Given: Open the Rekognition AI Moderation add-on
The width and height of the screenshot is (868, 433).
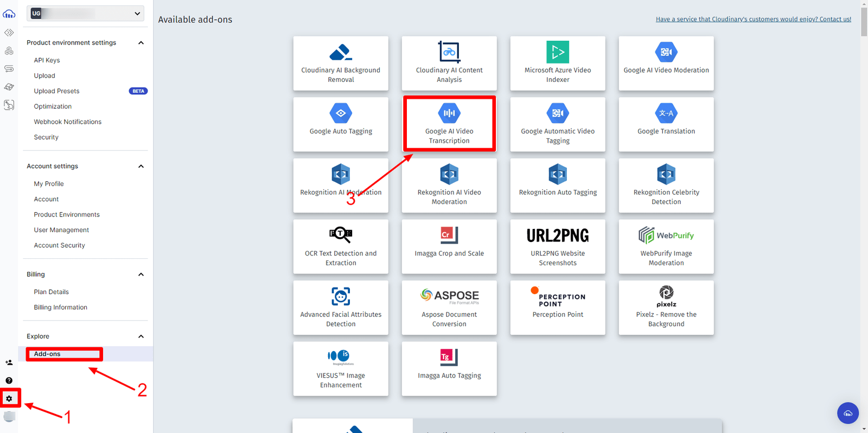Looking at the screenshot, I should point(341,186).
